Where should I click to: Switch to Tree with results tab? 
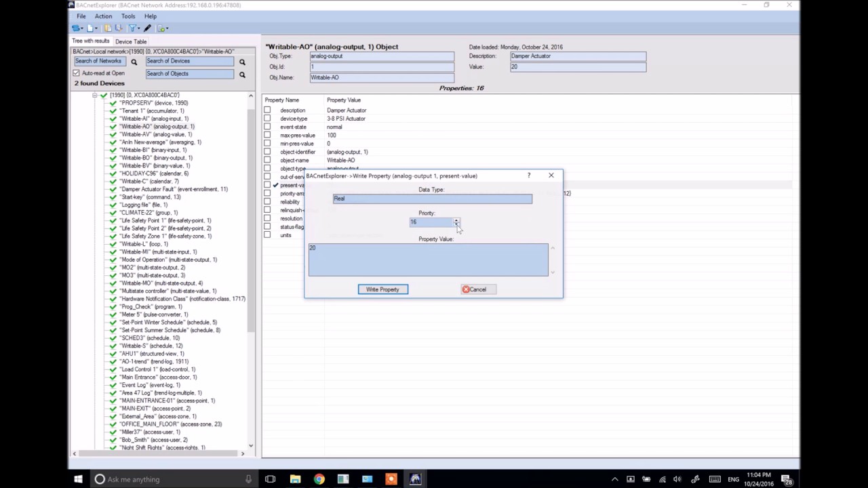[90, 41]
